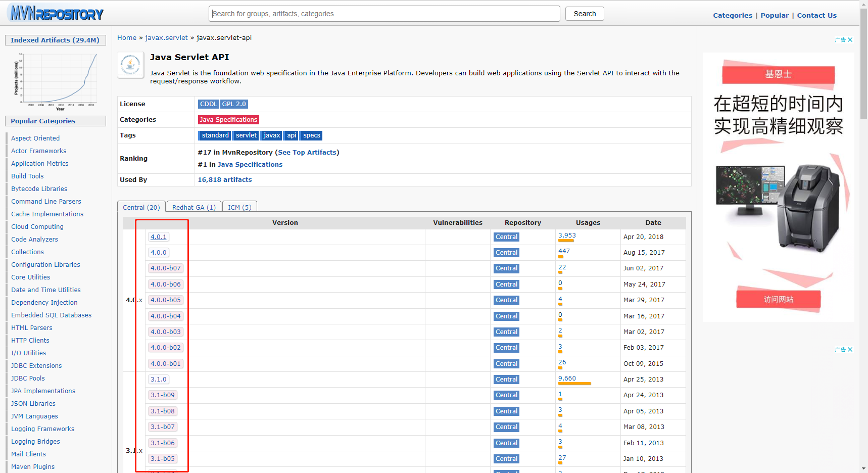Click the javax tag
868x473 pixels.
[x=271, y=135]
